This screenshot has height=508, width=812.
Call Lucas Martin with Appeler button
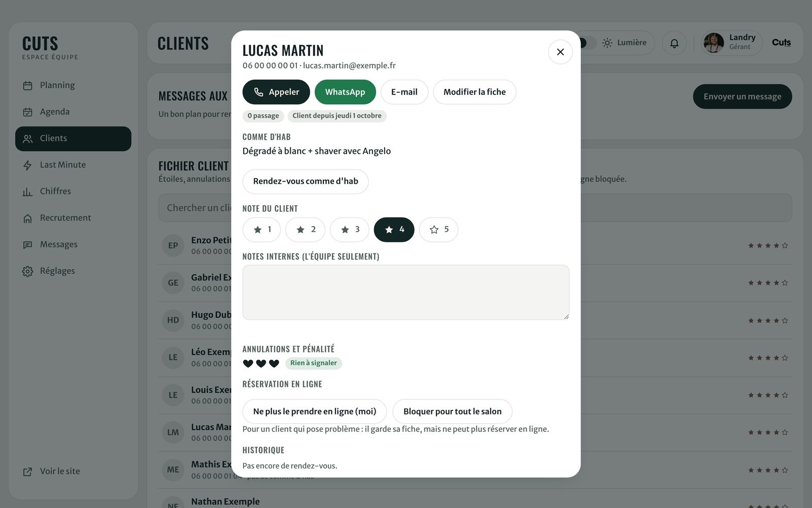click(276, 92)
